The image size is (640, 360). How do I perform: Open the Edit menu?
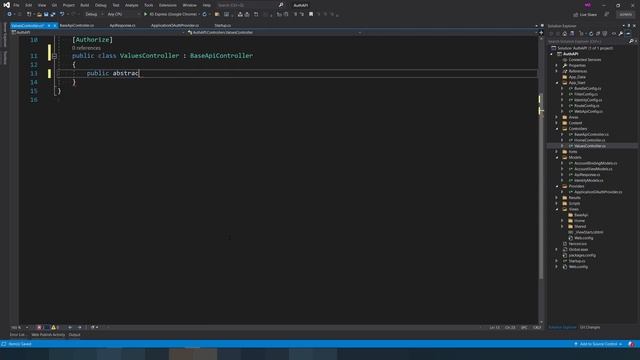tap(29, 5)
